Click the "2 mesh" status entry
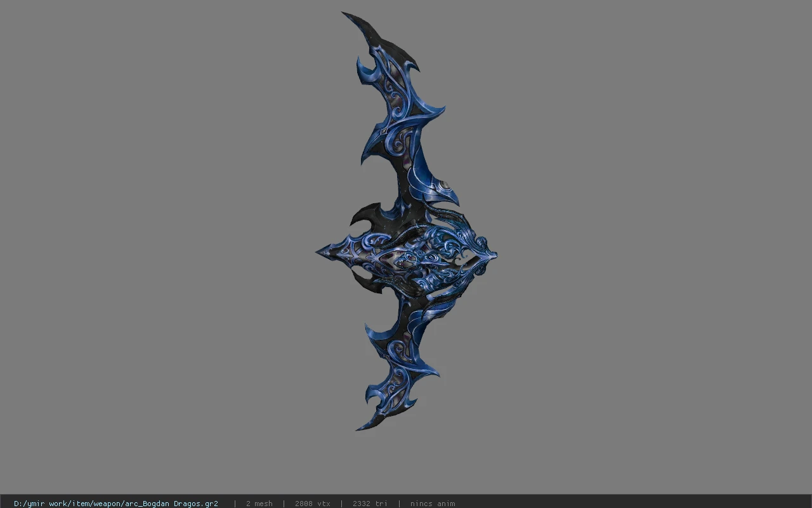This screenshot has height=508, width=812. pos(259,504)
